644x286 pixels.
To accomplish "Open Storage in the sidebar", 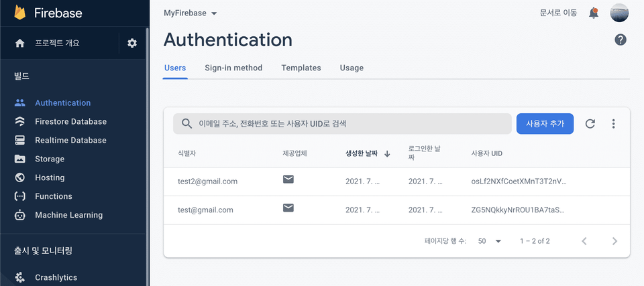I will point(50,159).
